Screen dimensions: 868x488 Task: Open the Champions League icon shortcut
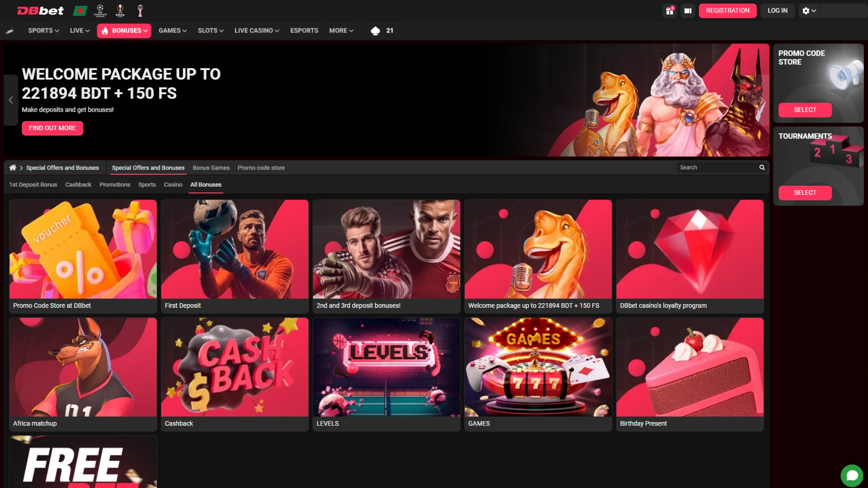pyautogui.click(x=100, y=10)
